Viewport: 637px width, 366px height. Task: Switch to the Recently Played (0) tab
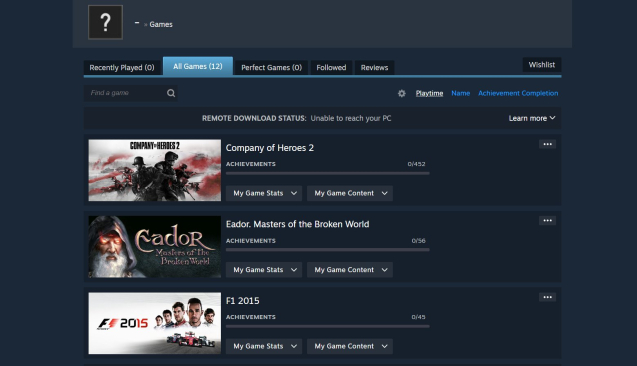point(122,67)
